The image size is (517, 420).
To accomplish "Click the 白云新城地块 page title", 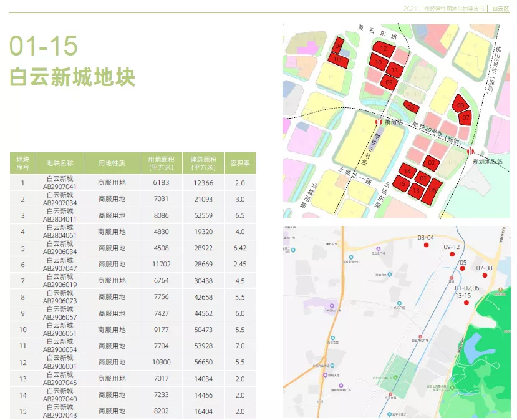I will (72, 78).
